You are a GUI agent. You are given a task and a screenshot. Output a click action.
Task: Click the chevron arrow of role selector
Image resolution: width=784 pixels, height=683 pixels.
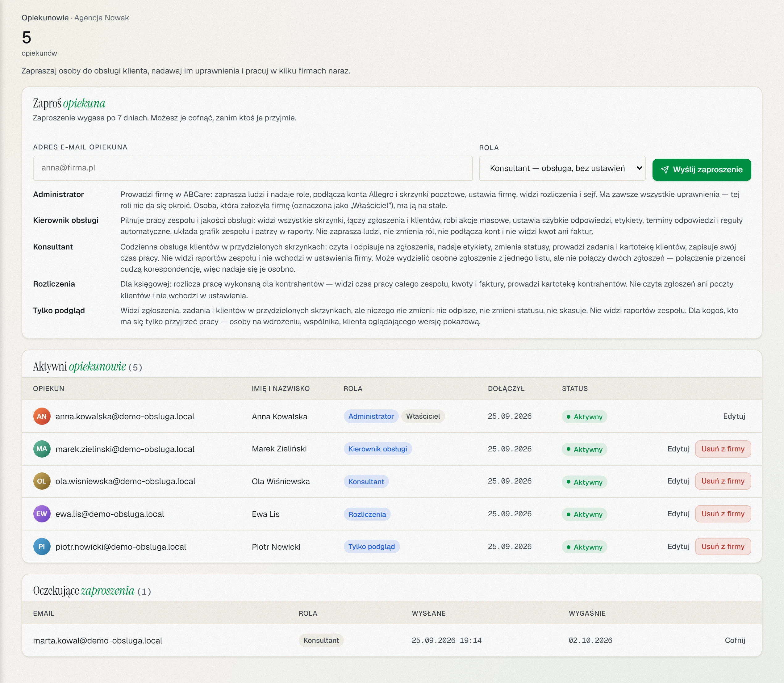639,168
